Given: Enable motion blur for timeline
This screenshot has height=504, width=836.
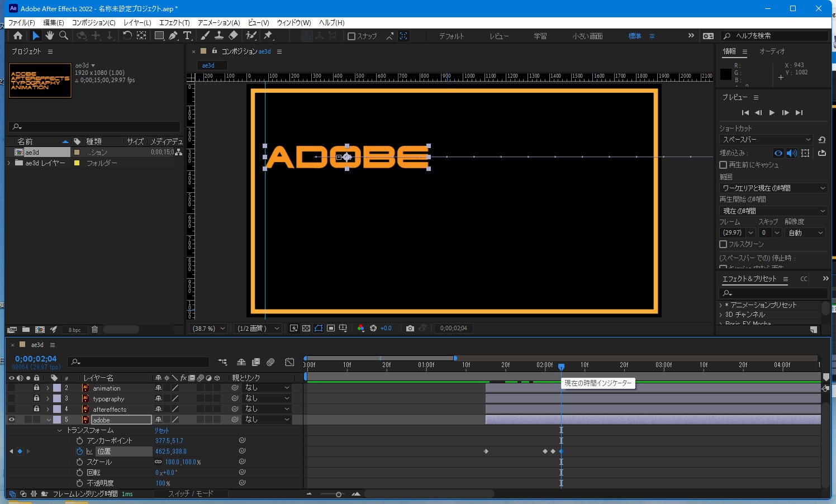Looking at the screenshot, I should [x=270, y=362].
